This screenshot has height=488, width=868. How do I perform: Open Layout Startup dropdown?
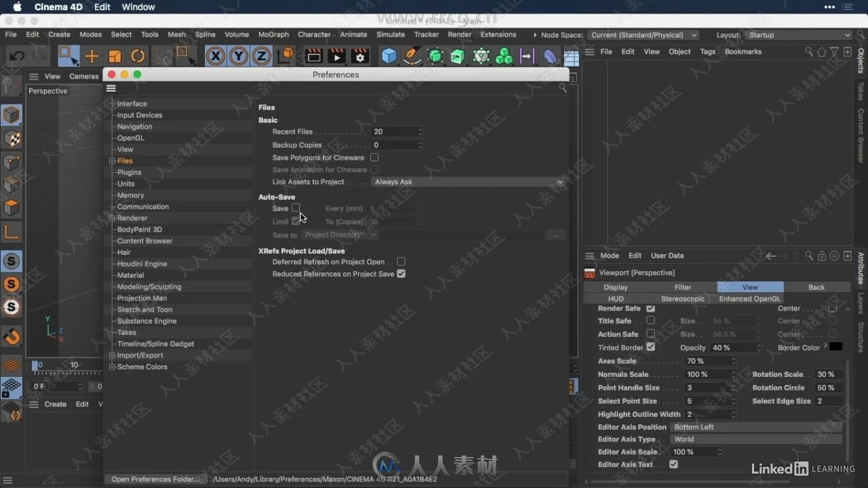799,35
